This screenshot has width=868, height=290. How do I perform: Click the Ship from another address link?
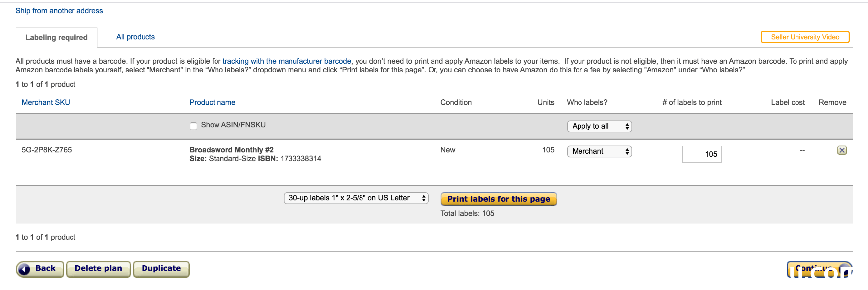[59, 11]
